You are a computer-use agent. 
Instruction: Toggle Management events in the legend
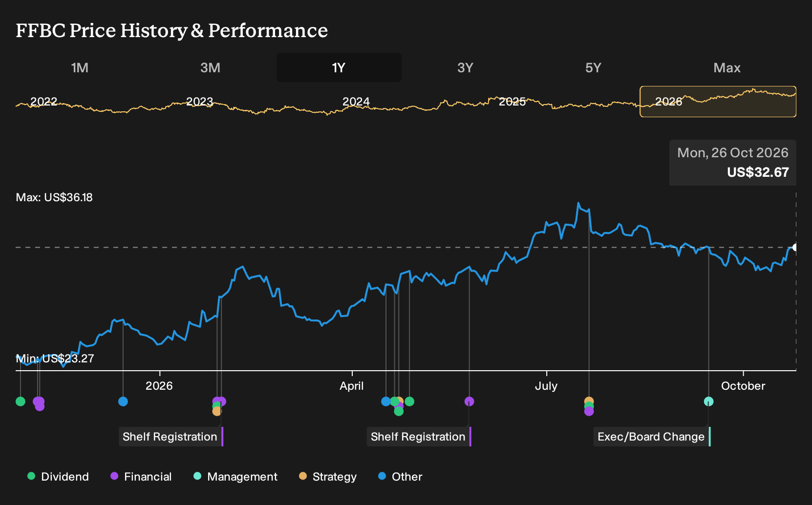(235, 477)
